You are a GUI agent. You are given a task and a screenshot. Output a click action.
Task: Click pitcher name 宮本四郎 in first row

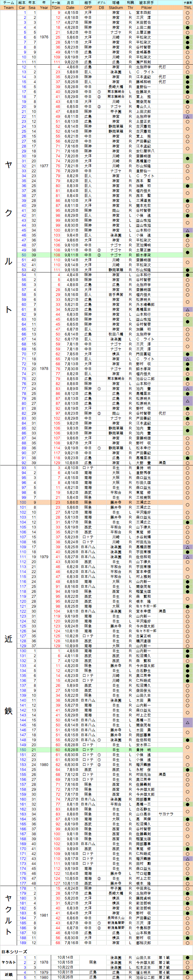[143, 13]
